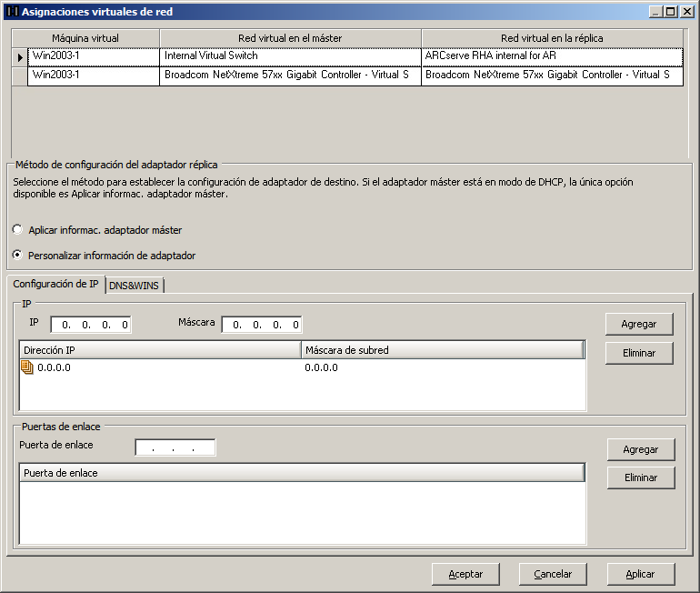
Task: Click the arrow row indicator for first Win2003-1
Action: pyautogui.click(x=20, y=56)
